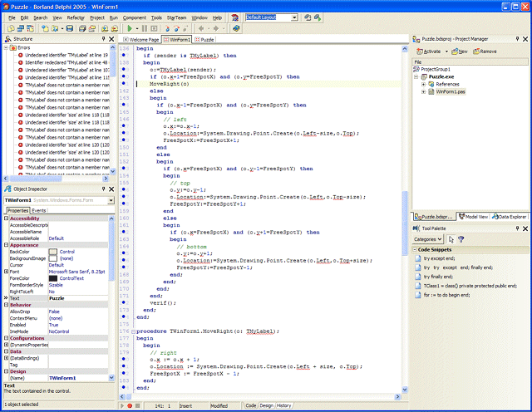This screenshot has width=532, height=412.
Task: Click the Back navigation arrow icon
Action: [201, 28]
